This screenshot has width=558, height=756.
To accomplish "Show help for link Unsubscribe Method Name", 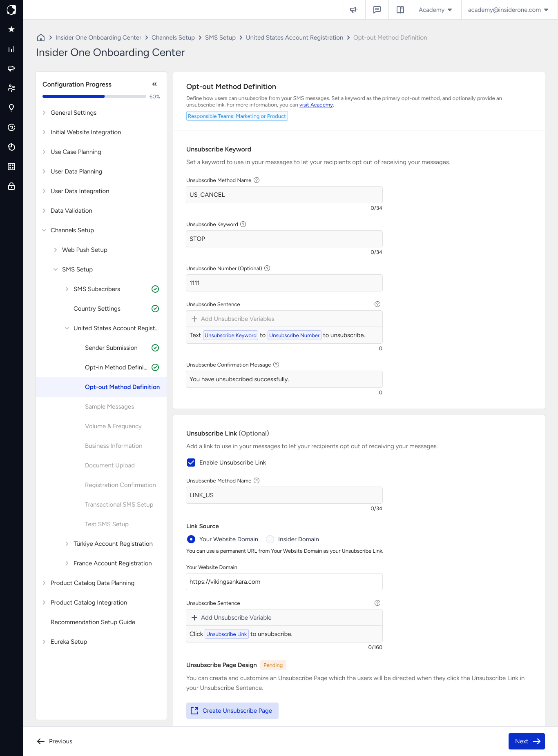I will 257,480.
